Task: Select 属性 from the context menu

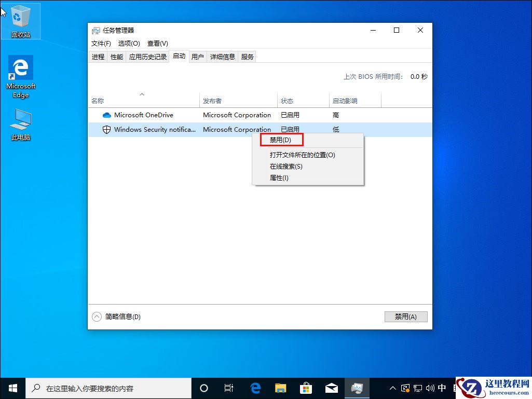Action: pyautogui.click(x=279, y=177)
